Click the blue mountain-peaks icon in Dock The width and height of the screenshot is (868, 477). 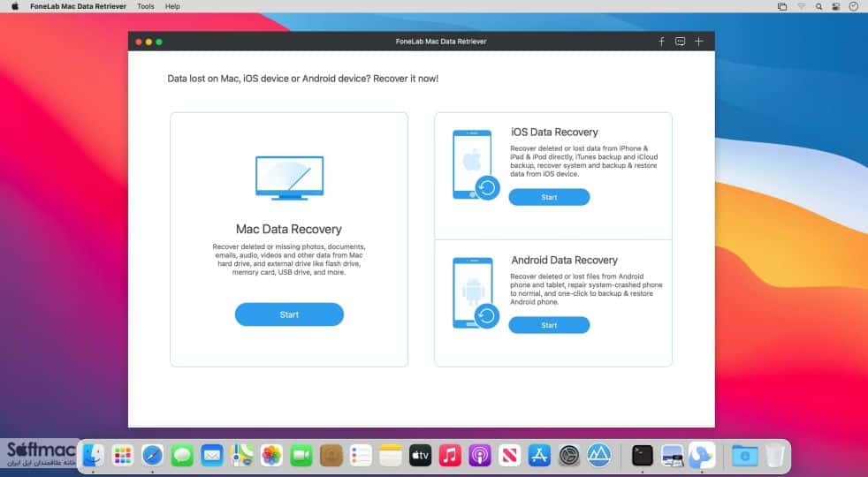pos(599,456)
